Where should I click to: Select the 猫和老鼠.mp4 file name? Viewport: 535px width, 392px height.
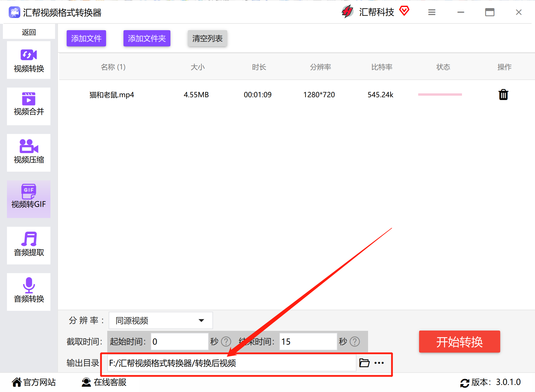pos(112,95)
